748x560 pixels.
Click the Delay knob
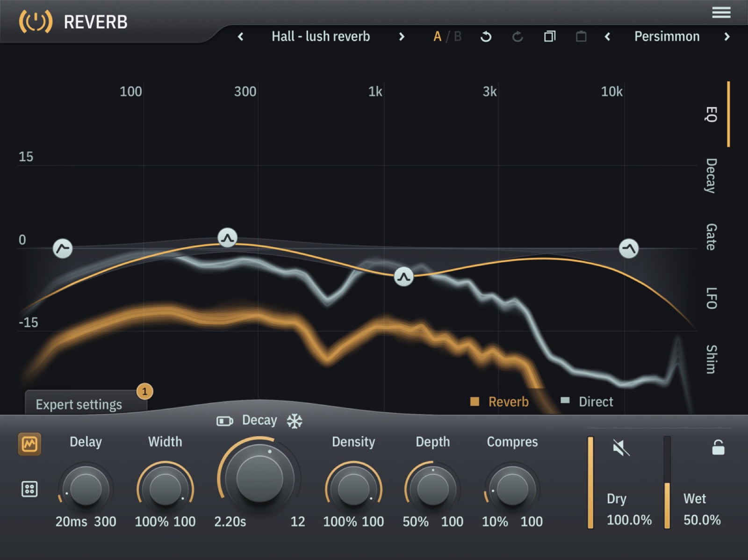86,489
